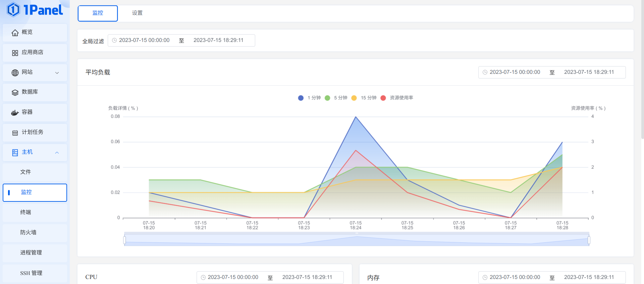Click the 网站 globe icon
This screenshot has width=644, height=284.
coord(15,73)
